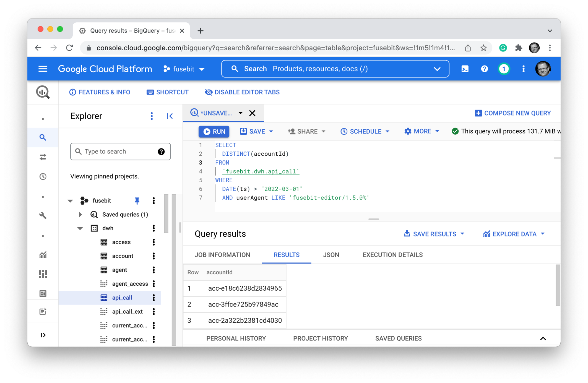Open Data transfers icon in sidebar
The width and height of the screenshot is (588, 383).
(x=43, y=157)
